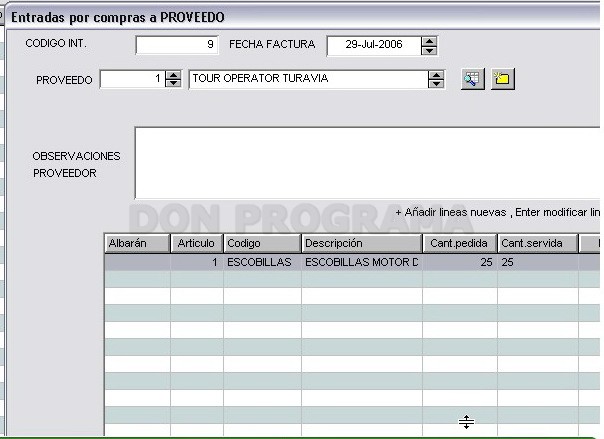The width and height of the screenshot is (604, 439).
Task: Click the yellow new folder icon
Action: (x=503, y=79)
